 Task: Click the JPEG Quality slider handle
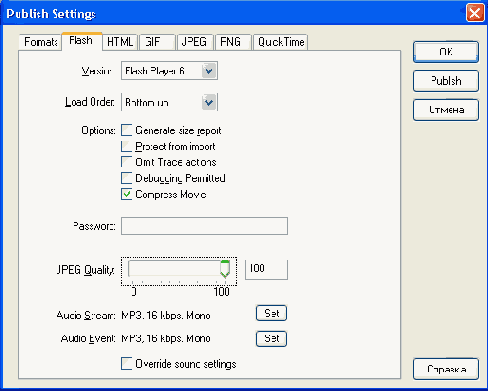click(225, 269)
